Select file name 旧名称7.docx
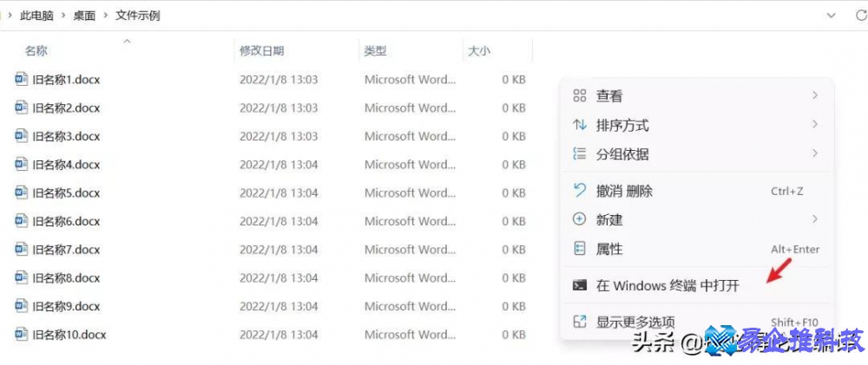868x365 pixels. coord(66,249)
